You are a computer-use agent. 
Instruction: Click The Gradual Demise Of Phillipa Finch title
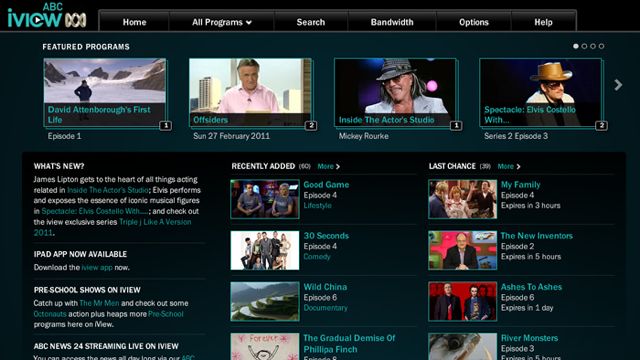(349, 344)
